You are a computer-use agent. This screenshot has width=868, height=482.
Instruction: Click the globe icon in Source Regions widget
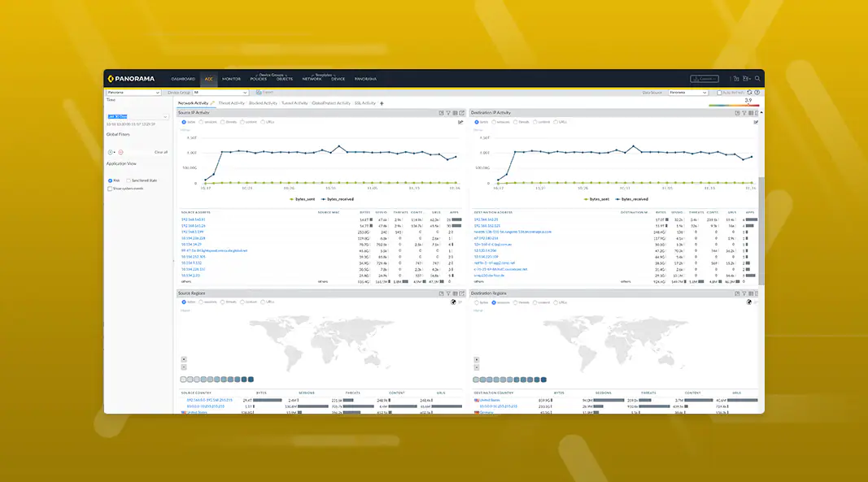click(453, 302)
